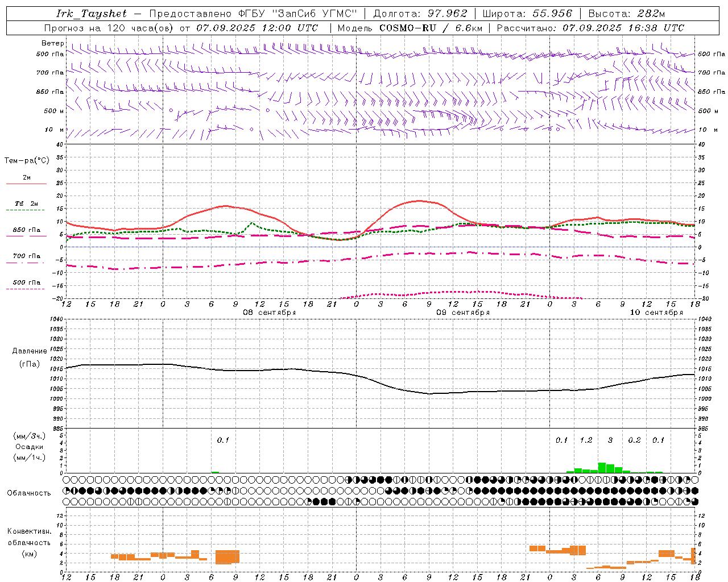Click the Высота: 282м elevation value
Screen dimensions: 728x582
coord(627,14)
